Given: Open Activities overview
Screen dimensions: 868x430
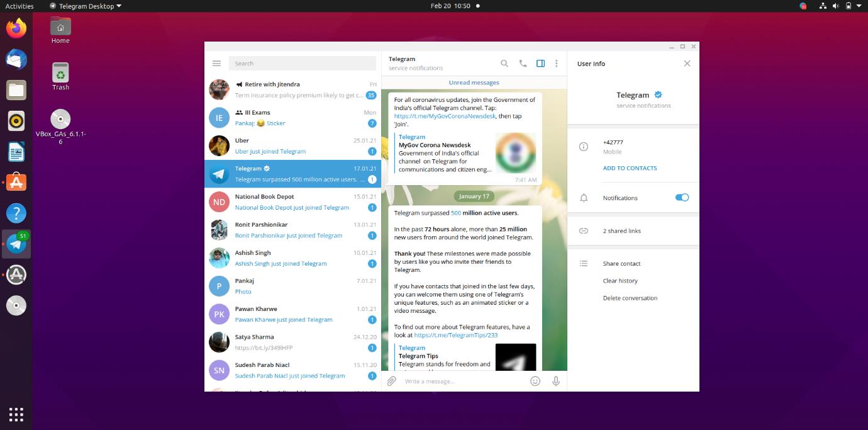Looking at the screenshot, I should (19, 6).
